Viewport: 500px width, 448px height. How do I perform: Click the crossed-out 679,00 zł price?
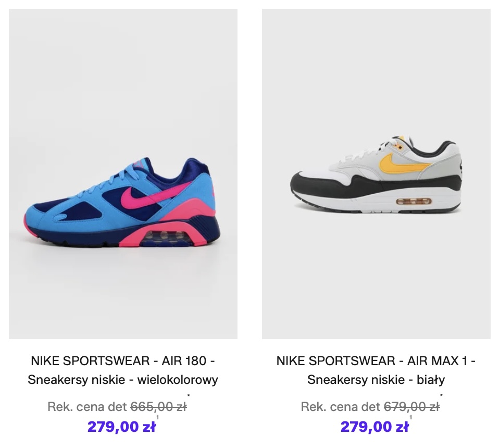click(411, 407)
